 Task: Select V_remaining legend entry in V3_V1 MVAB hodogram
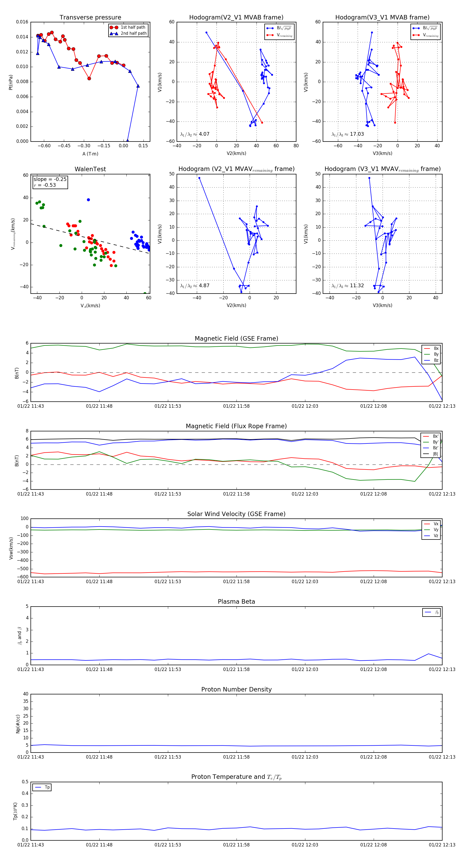[x=425, y=35]
